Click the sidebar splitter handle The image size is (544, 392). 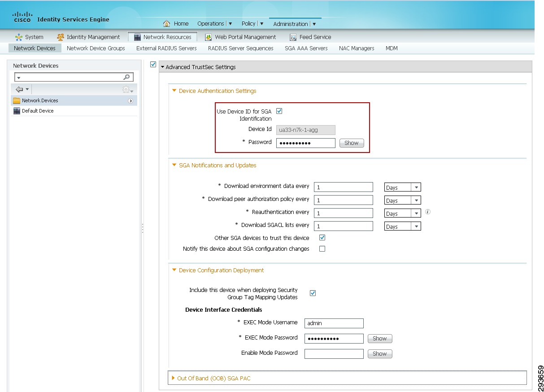coord(143,228)
